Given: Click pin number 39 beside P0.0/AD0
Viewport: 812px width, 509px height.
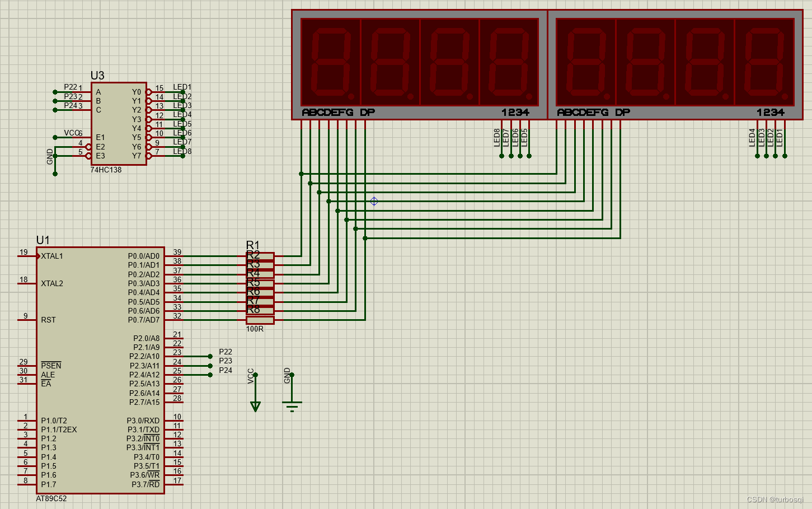Looking at the screenshot, I should [177, 253].
